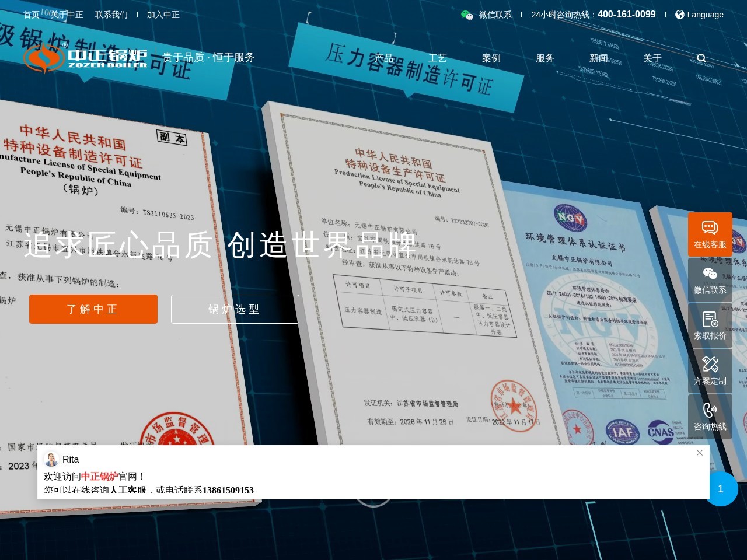
Task: Select 案例 in the main navigation
Action: 491,58
